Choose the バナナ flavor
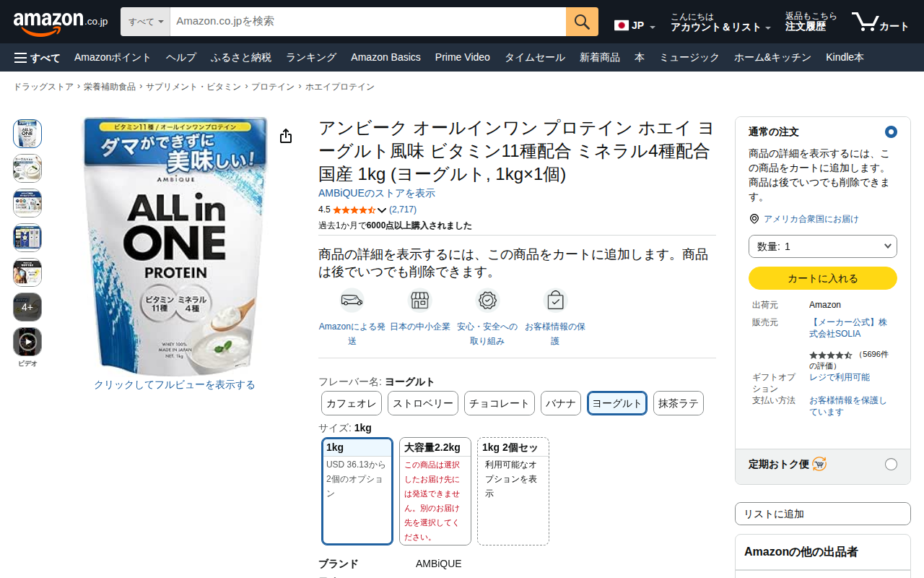 click(x=561, y=403)
